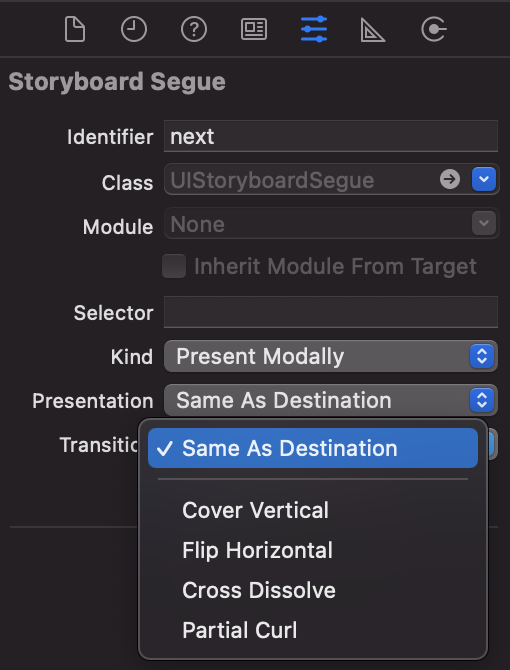The height and width of the screenshot is (670, 510).
Task: Open the Kind popup menu
Action: (x=331, y=356)
